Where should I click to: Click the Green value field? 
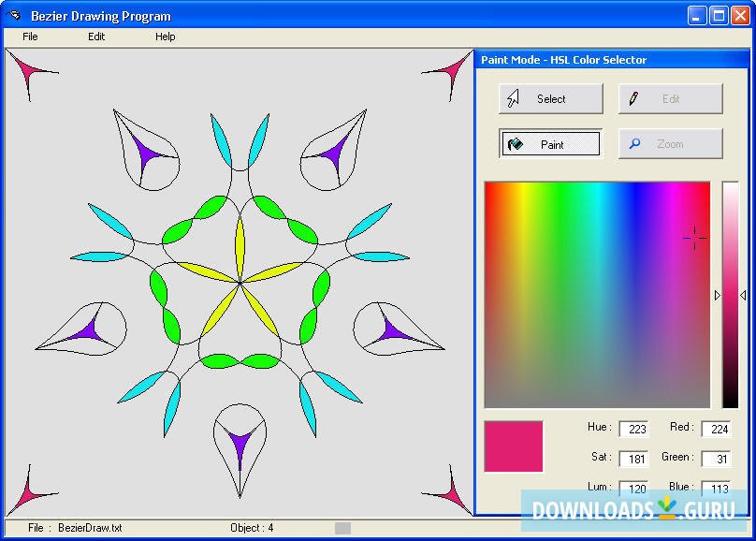[x=716, y=459]
